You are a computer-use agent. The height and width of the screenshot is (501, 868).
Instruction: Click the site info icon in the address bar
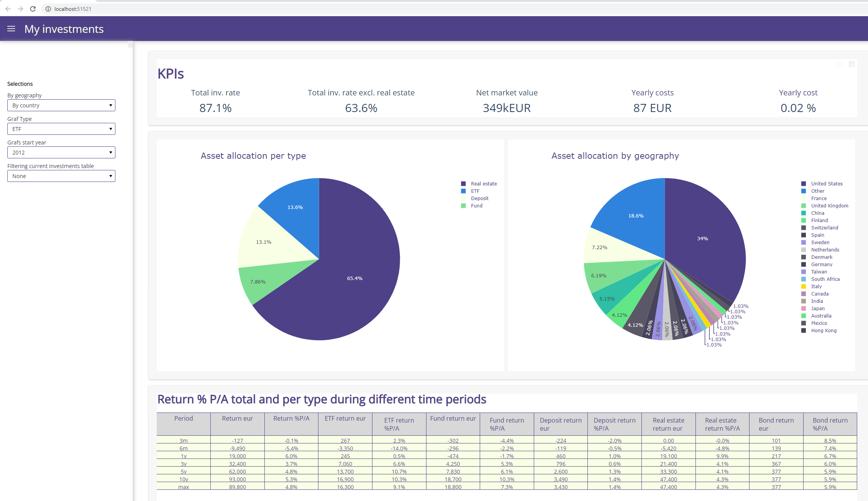(48, 8)
